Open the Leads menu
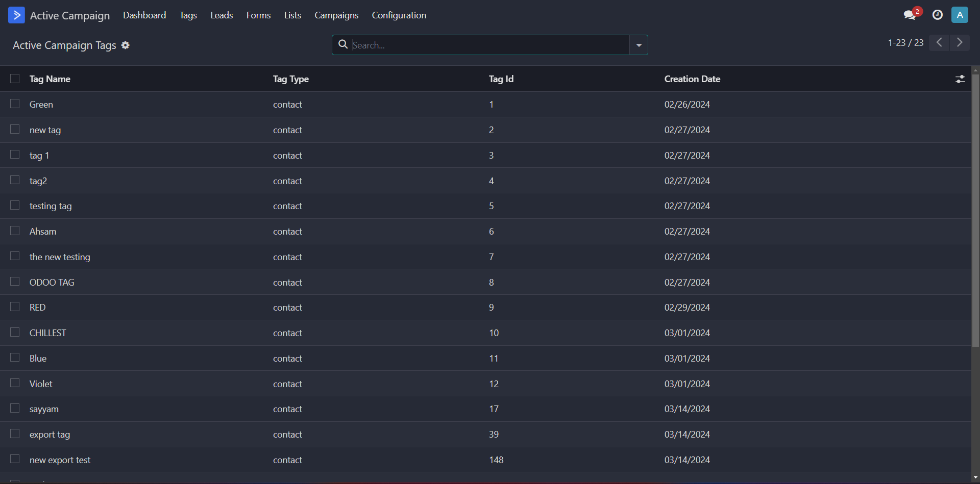 (222, 15)
